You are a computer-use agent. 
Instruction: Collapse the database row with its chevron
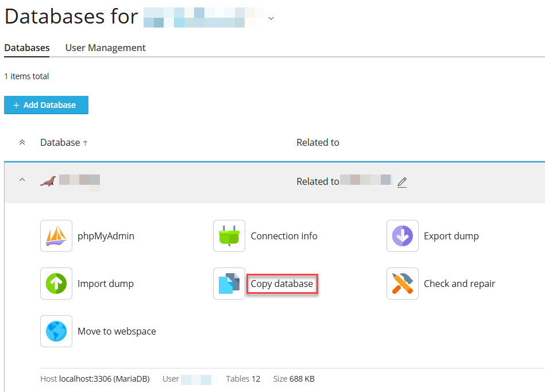click(x=22, y=180)
